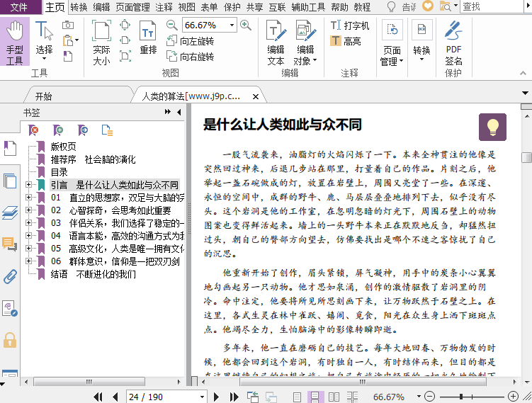This screenshot has width=532, height=403.
Task: Toggle continuous page view mode
Action: 314,397
